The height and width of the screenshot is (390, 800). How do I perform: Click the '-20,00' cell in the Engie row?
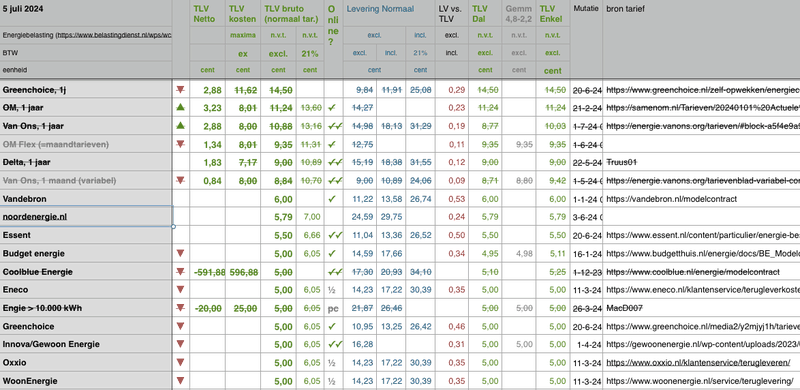pyautogui.click(x=208, y=308)
